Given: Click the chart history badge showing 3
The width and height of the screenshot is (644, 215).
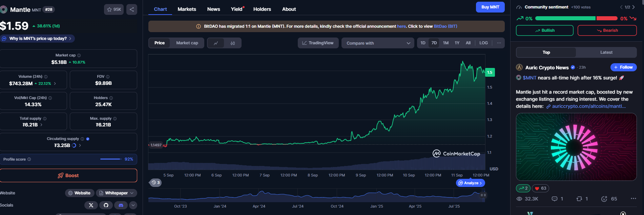Looking at the screenshot, I should point(155,183).
